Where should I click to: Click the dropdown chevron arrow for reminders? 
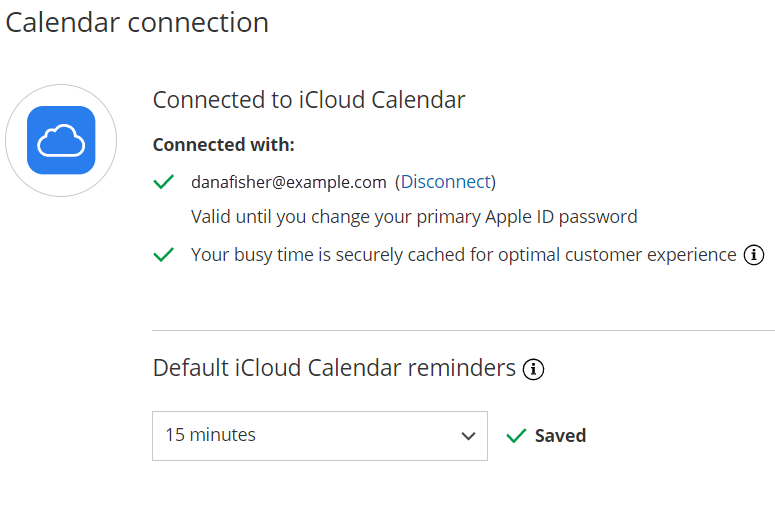coord(467,436)
